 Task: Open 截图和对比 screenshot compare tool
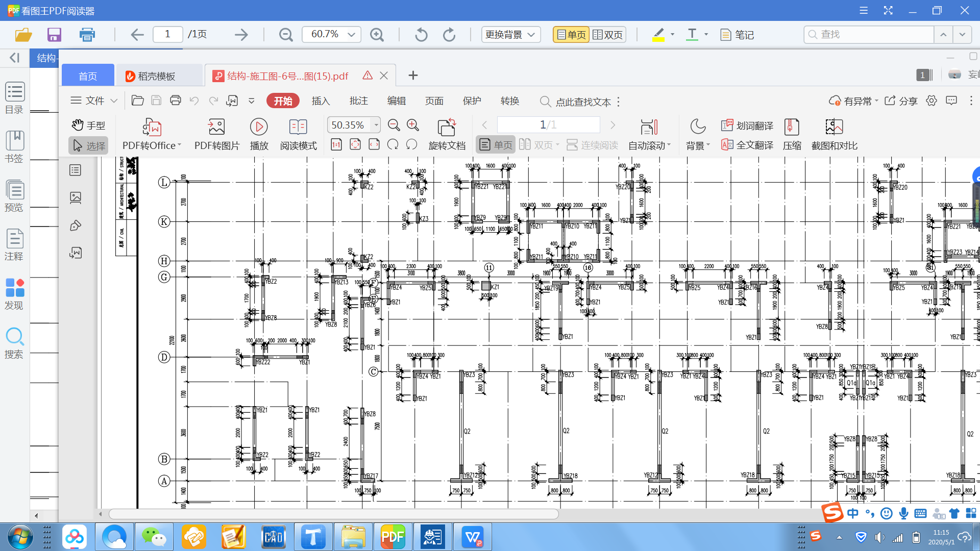(x=834, y=127)
